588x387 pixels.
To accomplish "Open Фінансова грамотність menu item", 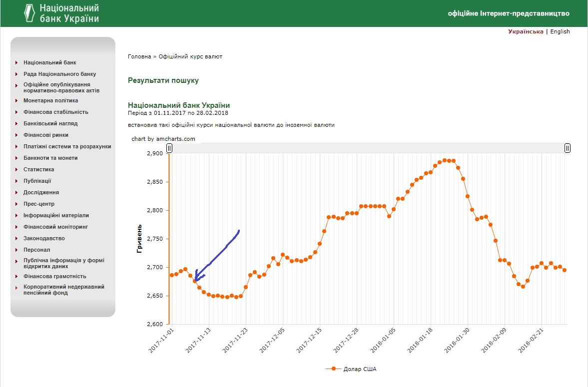I will 55,276.
